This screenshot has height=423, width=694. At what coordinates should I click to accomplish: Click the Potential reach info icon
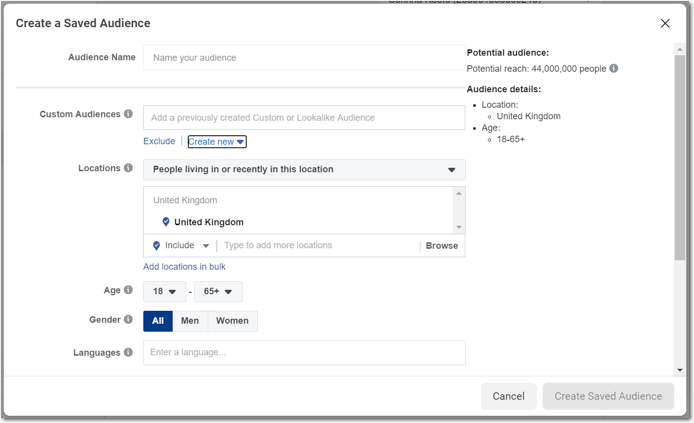point(614,69)
